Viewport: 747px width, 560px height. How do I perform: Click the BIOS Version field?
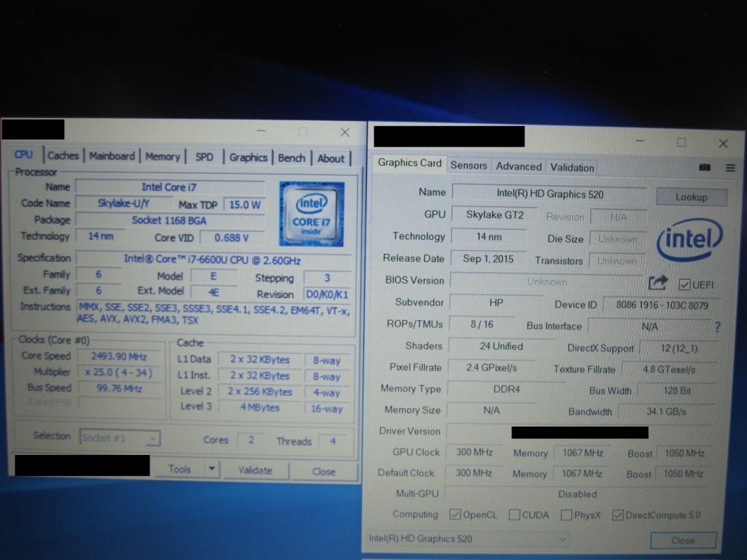click(x=546, y=281)
